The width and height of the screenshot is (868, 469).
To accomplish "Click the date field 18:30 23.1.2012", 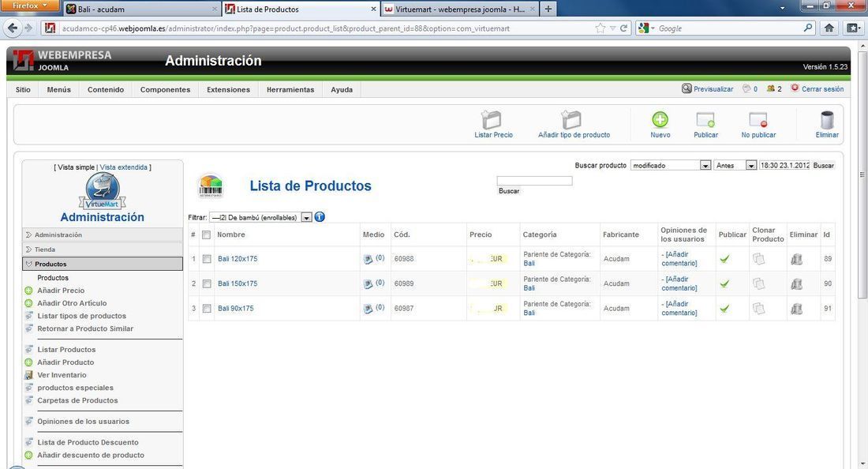I will [784, 165].
